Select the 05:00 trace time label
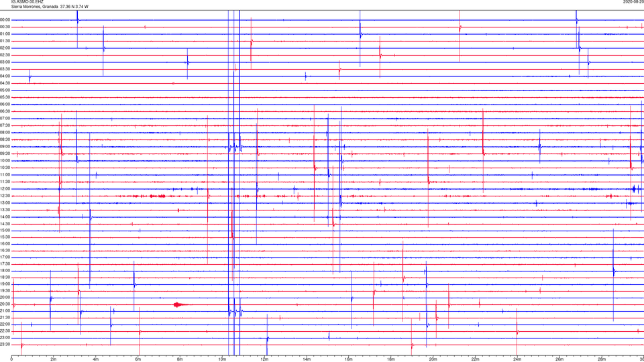 pyautogui.click(x=5, y=90)
